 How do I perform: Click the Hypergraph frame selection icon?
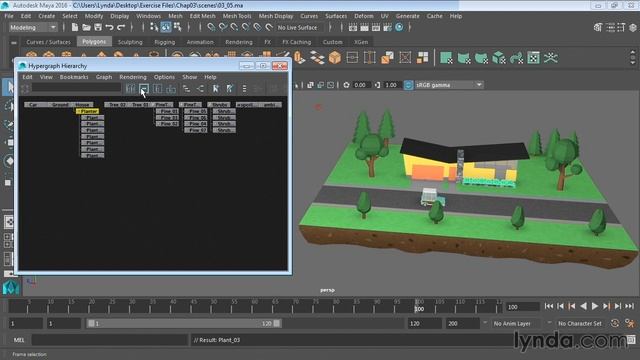click(x=144, y=88)
